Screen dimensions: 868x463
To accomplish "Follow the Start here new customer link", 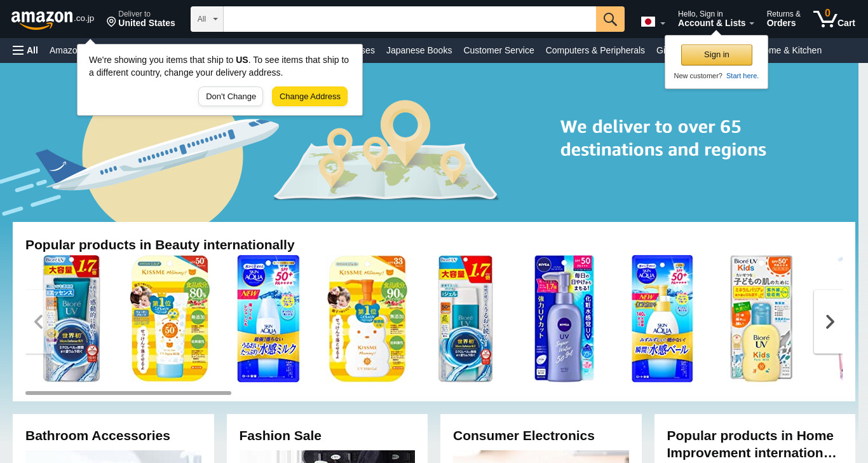I will 742,76.
